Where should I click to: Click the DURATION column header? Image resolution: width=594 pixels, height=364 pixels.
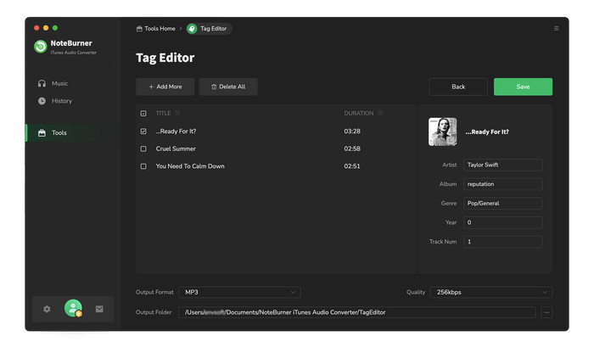[358, 113]
